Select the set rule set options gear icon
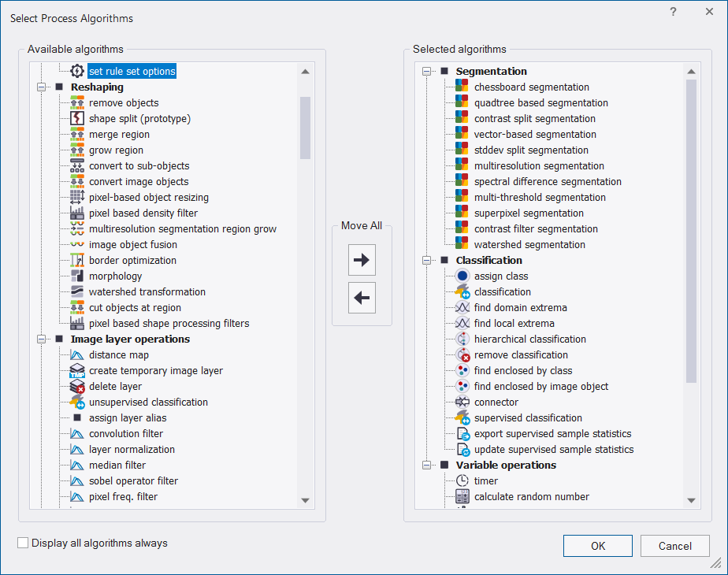Viewport: 728px width, 575px height. 77,71
